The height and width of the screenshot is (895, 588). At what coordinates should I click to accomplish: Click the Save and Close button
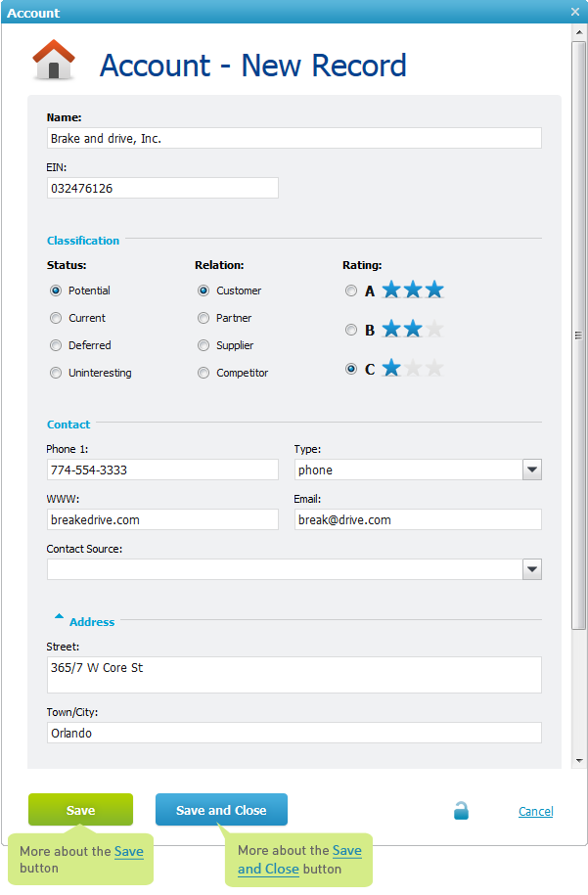pos(221,809)
